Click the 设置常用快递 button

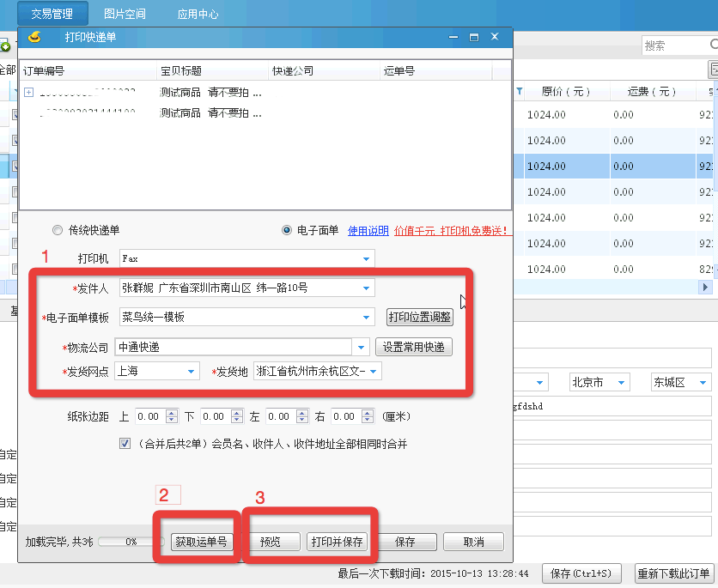click(x=414, y=347)
